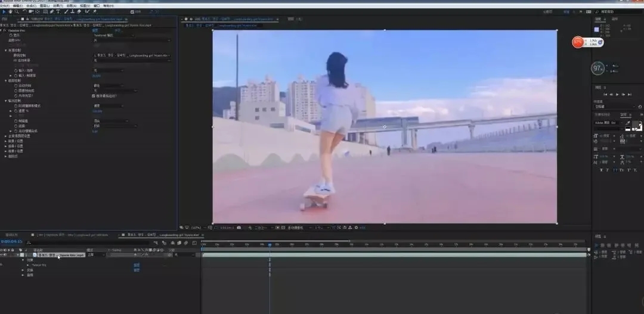Collapse the Twixtor Pro effect in Effect Controls
The height and width of the screenshot is (314, 644).
coord(2,30)
